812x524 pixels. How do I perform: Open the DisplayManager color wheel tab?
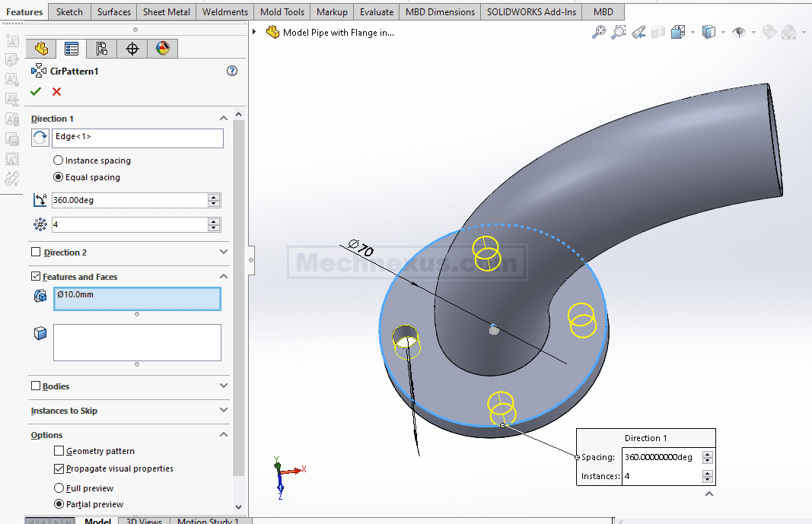(x=163, y=49)
